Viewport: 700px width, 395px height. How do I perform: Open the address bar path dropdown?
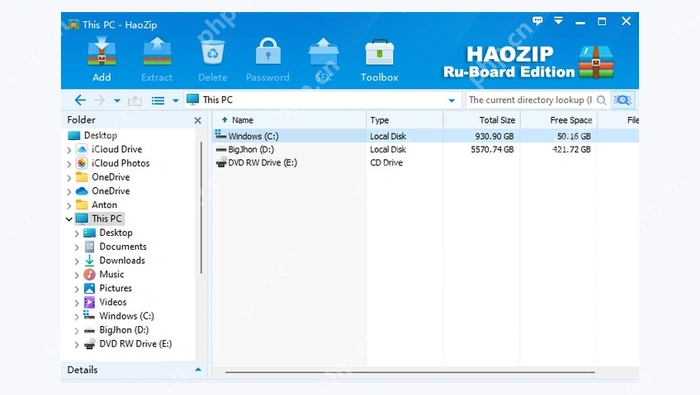point(451,100)
